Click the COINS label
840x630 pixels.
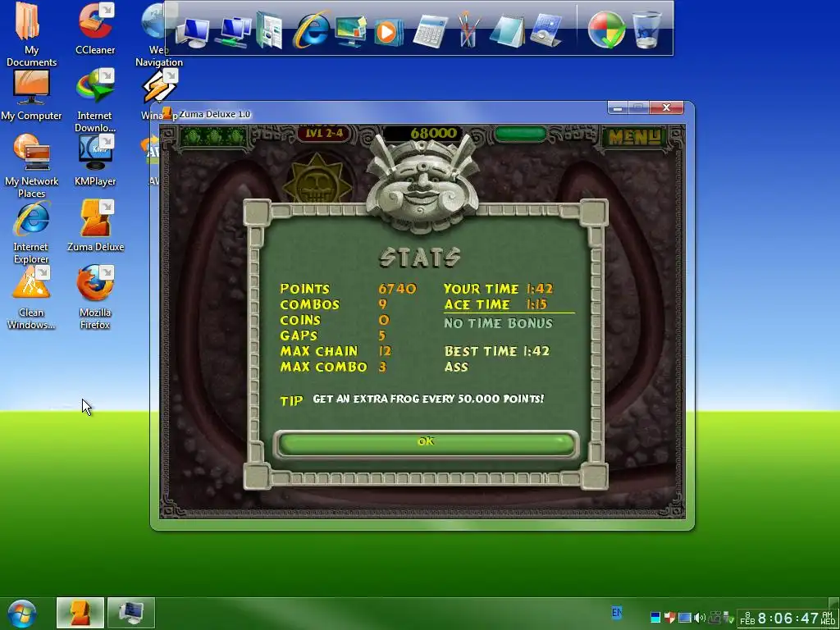[x=300, y=321]
